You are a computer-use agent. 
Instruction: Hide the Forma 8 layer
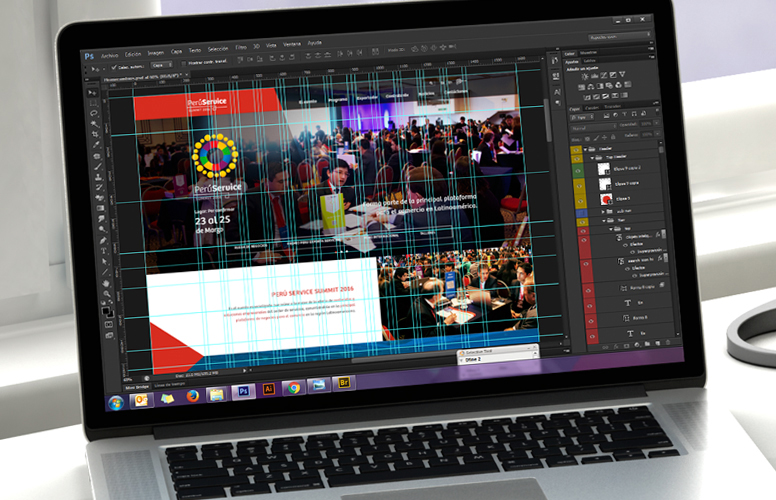pos(589,321)
